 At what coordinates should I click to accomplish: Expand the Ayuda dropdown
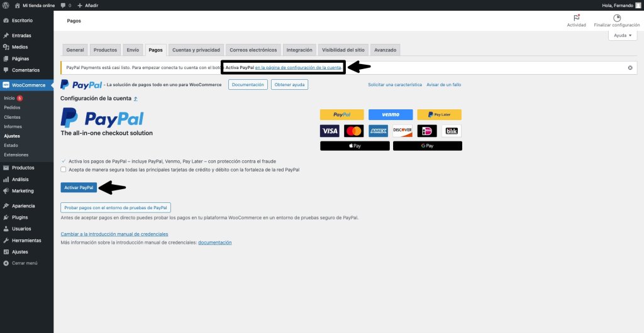(623, 36)
